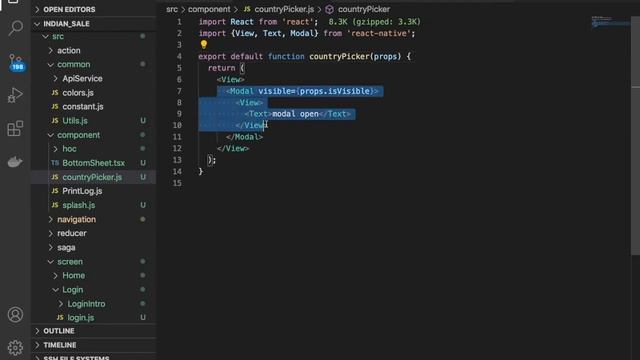Click the countryPicker.js breadcrumb segment
This screenshot has width=640, height=360.
279,9
